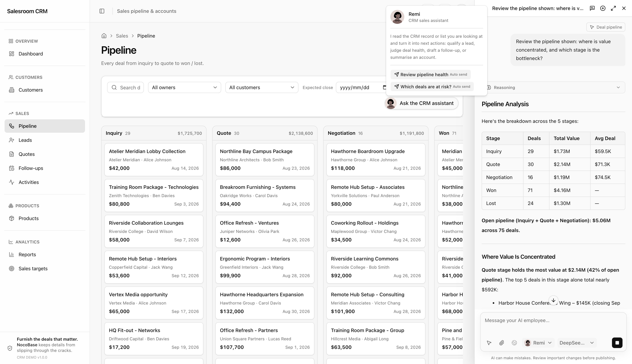Image resolution: width=632 pixels, height=364 pixels.
Task: Click the Ask the CRM assistant button
Action: (421, 103)
